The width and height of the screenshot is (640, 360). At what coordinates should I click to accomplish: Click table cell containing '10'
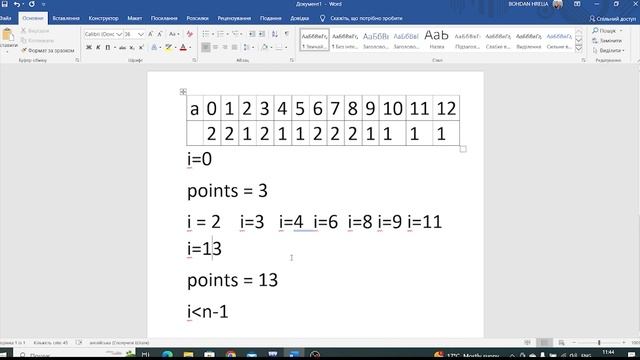coord(392,109)
